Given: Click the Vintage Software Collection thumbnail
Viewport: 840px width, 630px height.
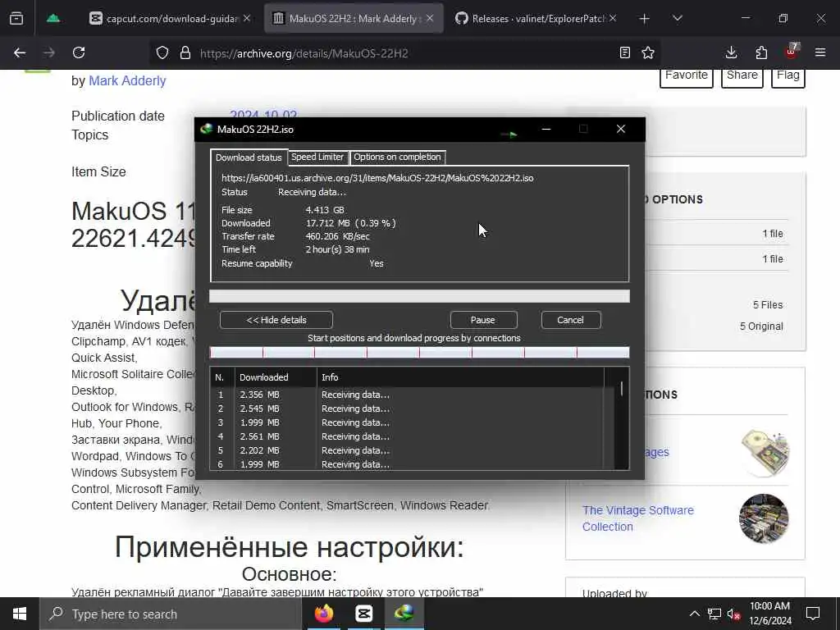Looking at the screenshot, I should (x=764, y=518).
